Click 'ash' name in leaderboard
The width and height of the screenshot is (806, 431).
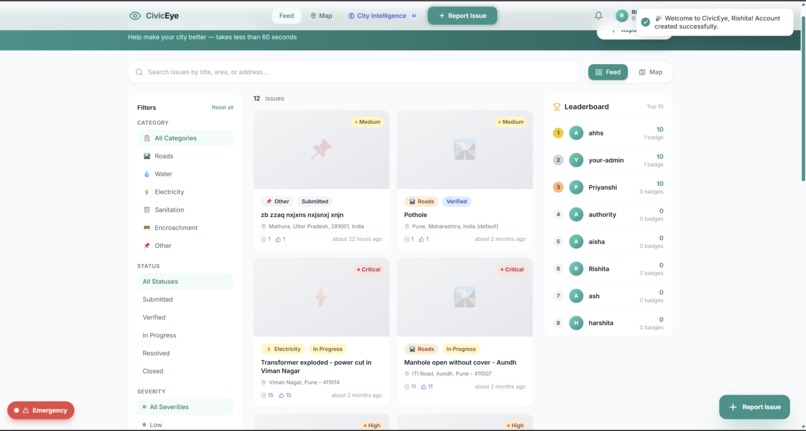(x=594, y=296)
